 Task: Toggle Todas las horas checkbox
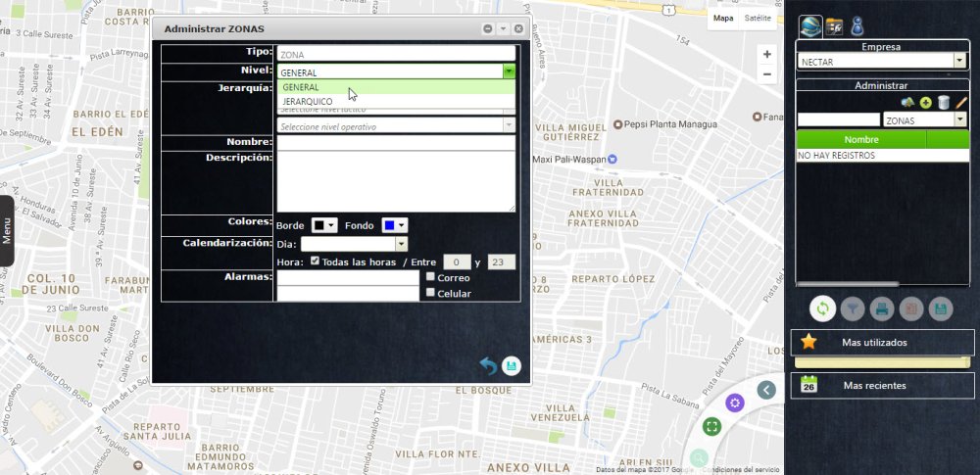coord(315,261)
